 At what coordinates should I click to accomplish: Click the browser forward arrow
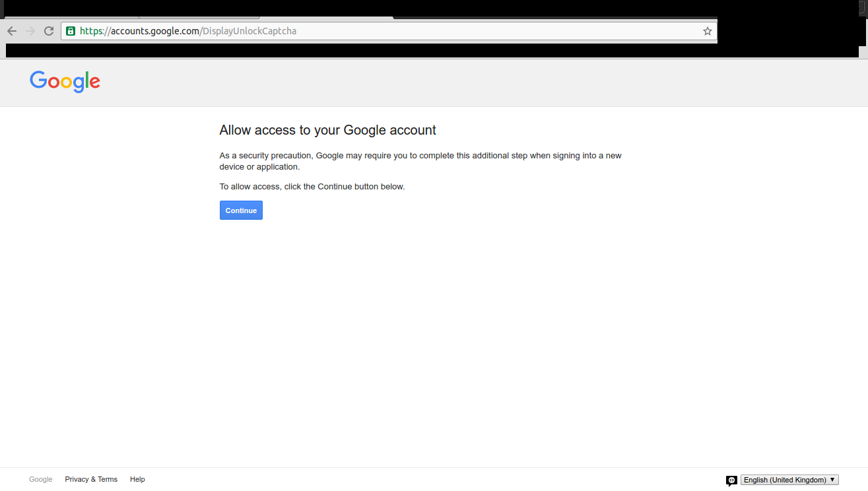click(x=30, y=31)
